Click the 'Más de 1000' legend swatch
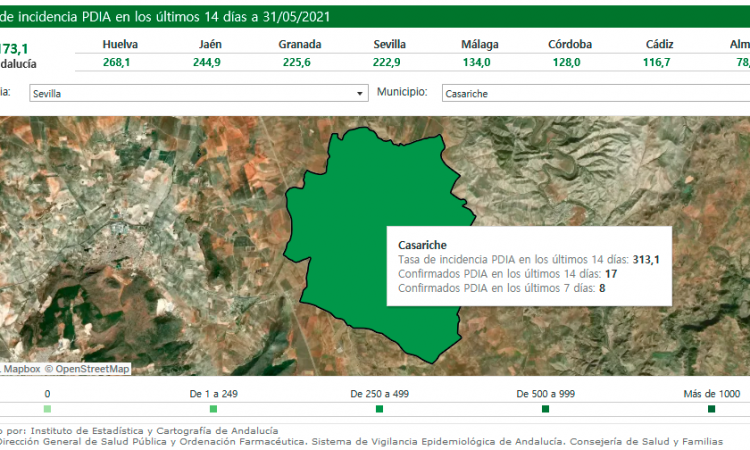This screenshot has height=450, width=750. (x=711, y=409)
